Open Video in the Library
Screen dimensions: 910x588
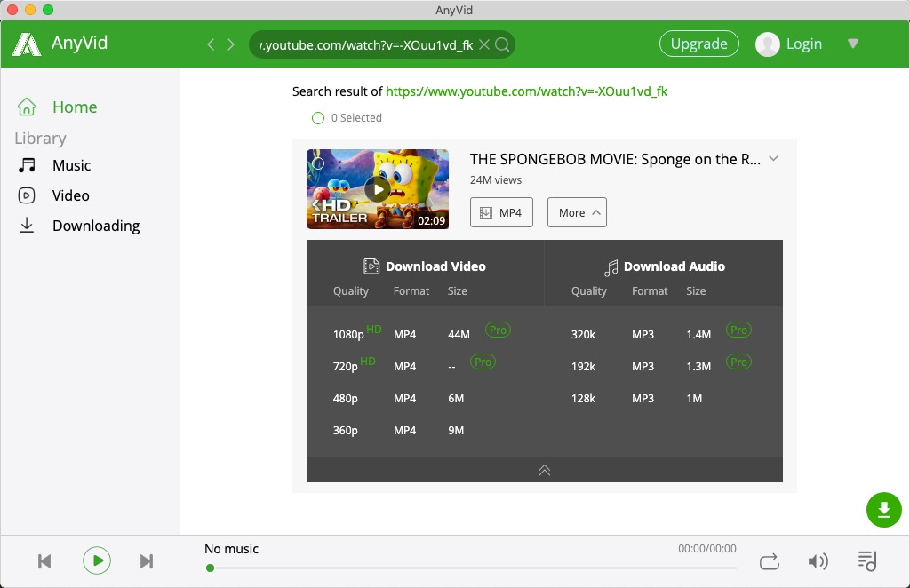[53, 195]
